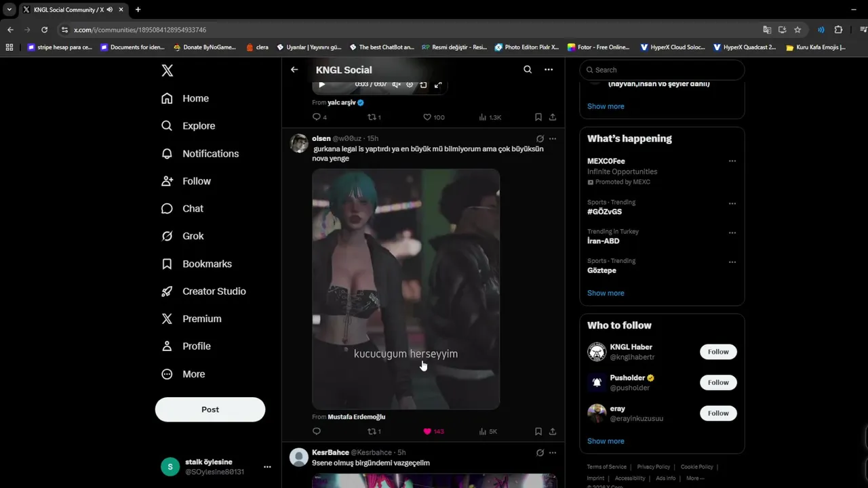
Task: Click the right sidebar Search field
Action: [x=662, y=70]
